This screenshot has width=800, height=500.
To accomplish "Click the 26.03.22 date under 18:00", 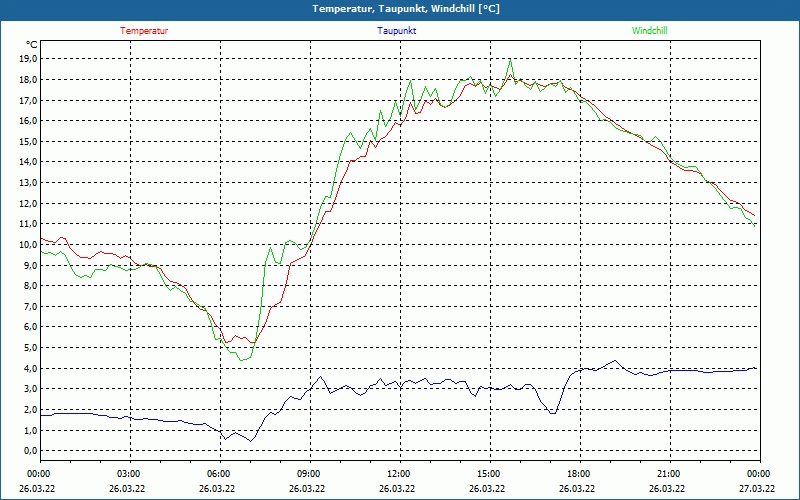I will click(x=577, y=488).
